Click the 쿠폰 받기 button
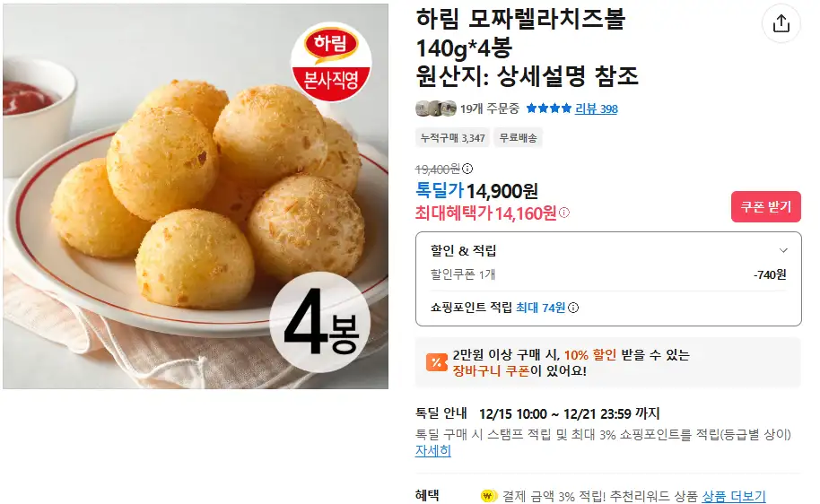The height and width of the screenshot is (504, 820). coord(766,207)
